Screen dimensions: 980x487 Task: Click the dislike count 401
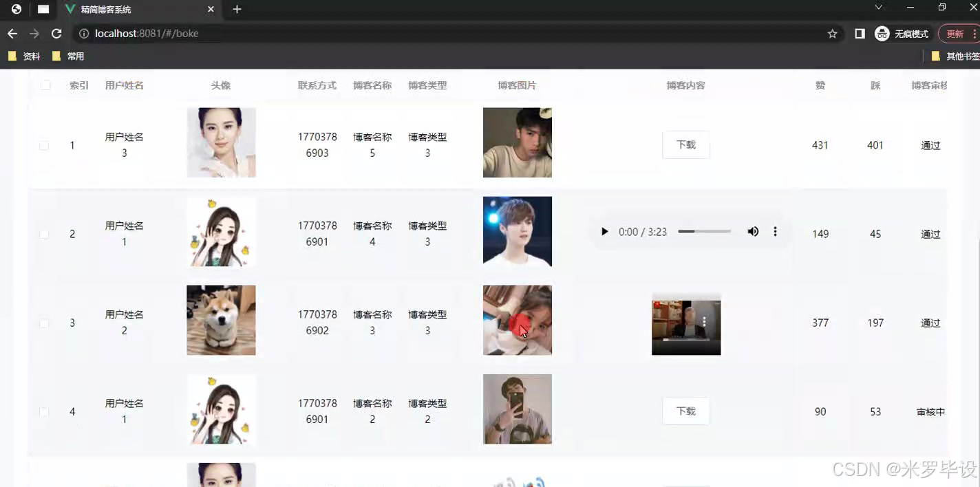pos(875,145)
